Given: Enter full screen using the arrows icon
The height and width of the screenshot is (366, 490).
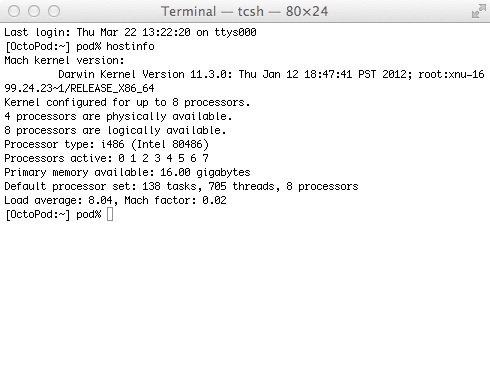Looking at the screenshot, I should click(x=479, y=11).
